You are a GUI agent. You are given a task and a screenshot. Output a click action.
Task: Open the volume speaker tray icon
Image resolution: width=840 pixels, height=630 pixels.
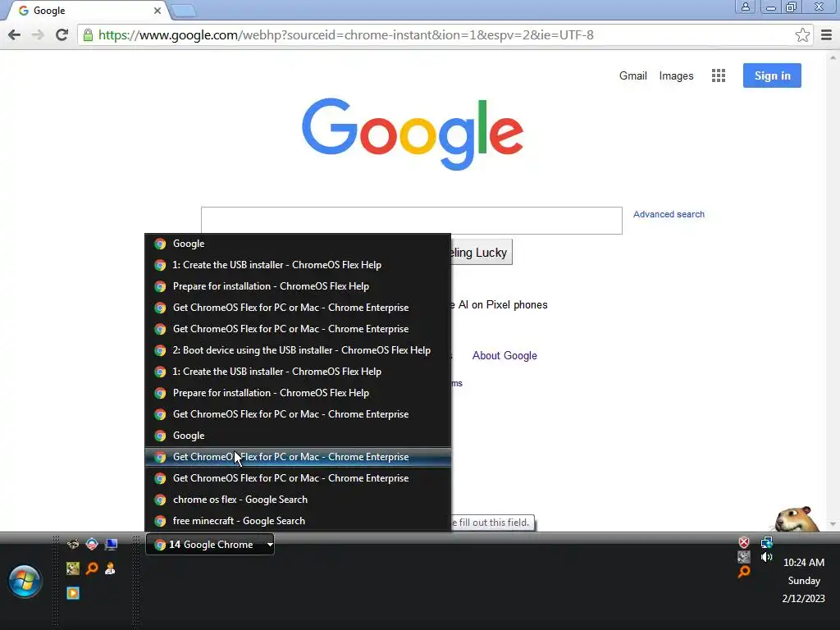[767, 557]
